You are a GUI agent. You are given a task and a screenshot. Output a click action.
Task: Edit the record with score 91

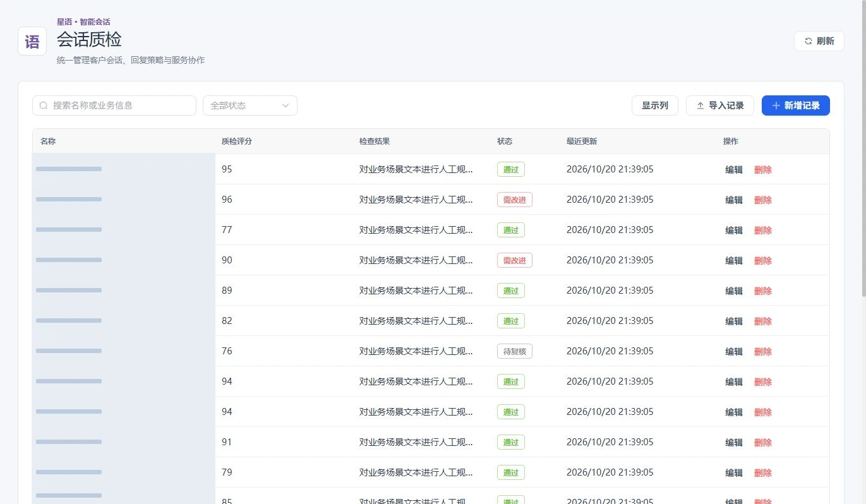pyautogui.click(x=734, y=443)
